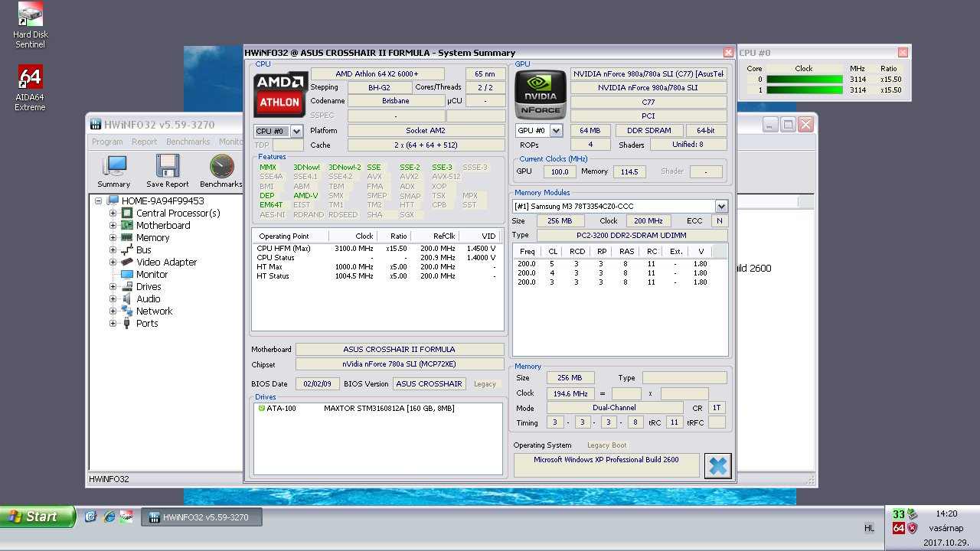Open the Program menu
Viewport: 980px width, 551px height.
107,142
